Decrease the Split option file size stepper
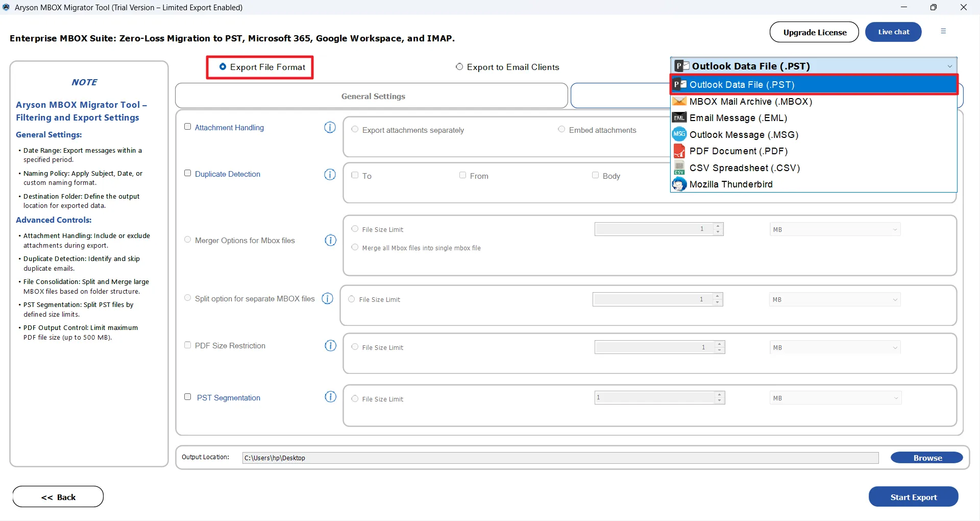Screen dimensions: 980x521 pyautogui.click(x=718, y=302)
